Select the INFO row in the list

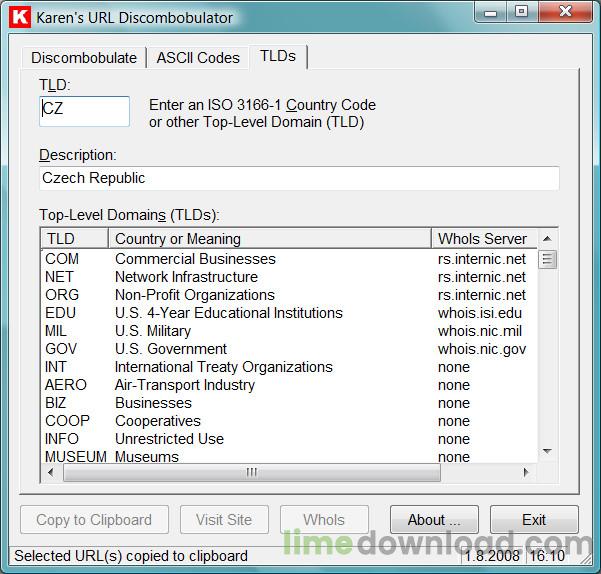pos(289,439)
